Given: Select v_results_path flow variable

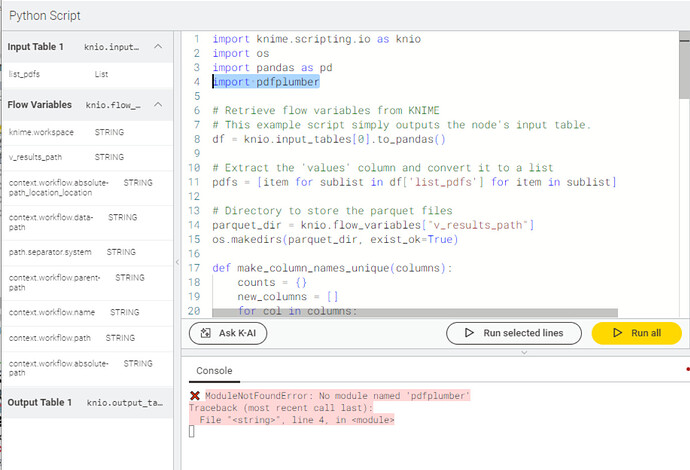Looking at the screenshot, I should (88, 157).
